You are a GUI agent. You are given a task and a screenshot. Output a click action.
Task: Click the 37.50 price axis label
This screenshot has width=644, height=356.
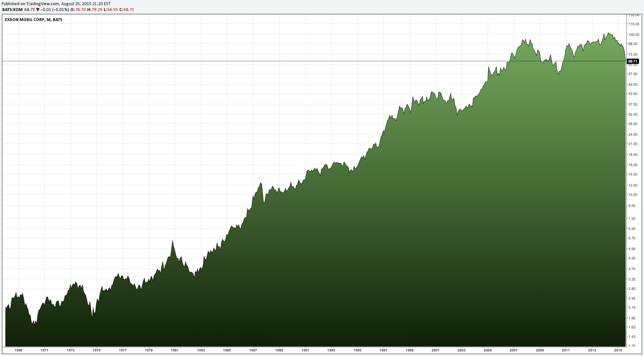click(x=633, y=104)
